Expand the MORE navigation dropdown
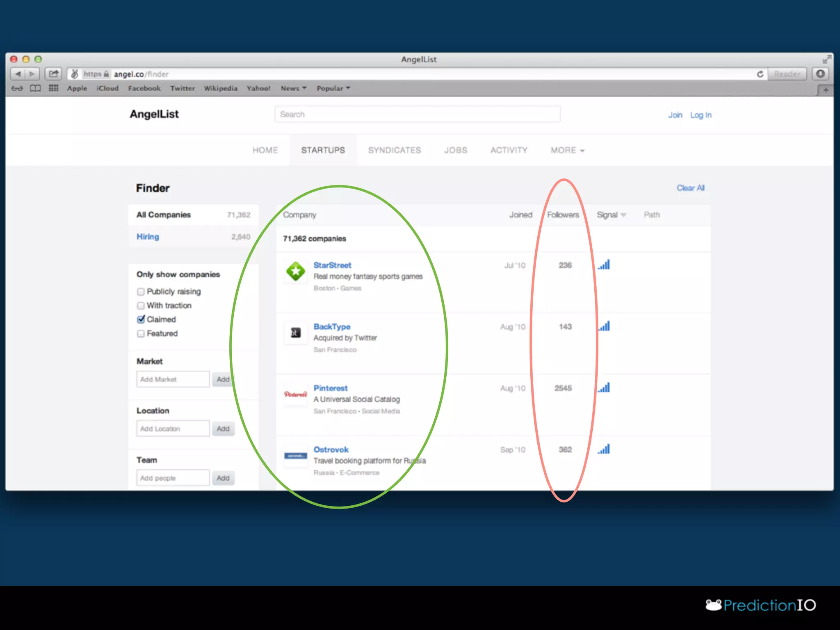 pos(567,150)
